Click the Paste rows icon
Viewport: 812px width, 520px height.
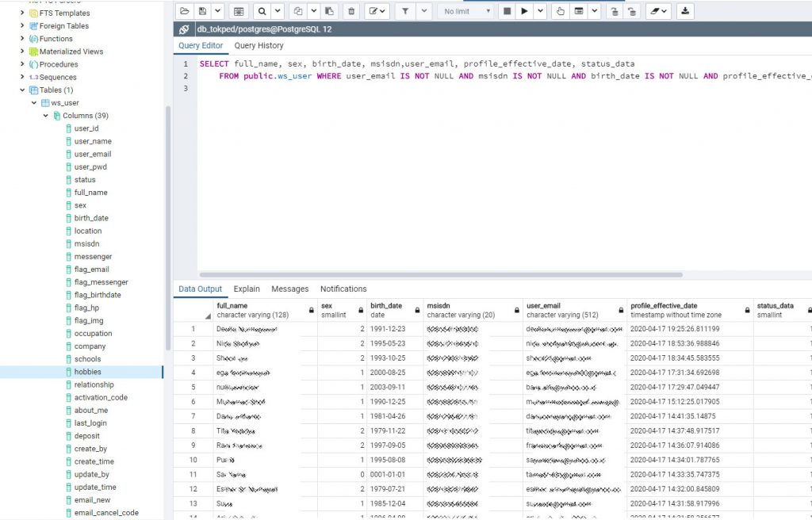coord(329,11)
